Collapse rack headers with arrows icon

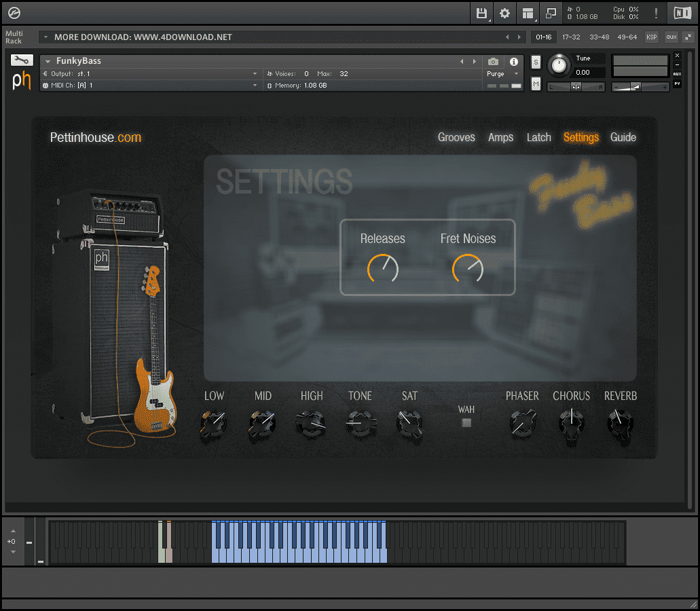(x=688, y=37)
